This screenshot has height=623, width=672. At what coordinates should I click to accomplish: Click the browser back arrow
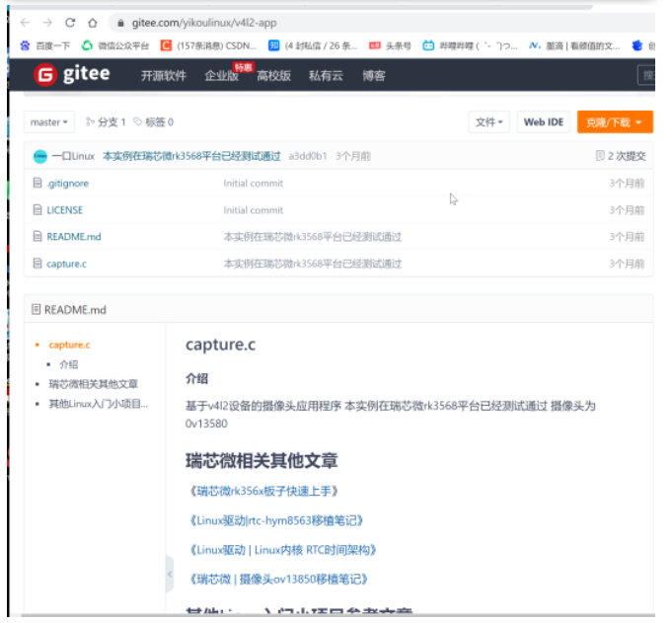coord(24,22)
